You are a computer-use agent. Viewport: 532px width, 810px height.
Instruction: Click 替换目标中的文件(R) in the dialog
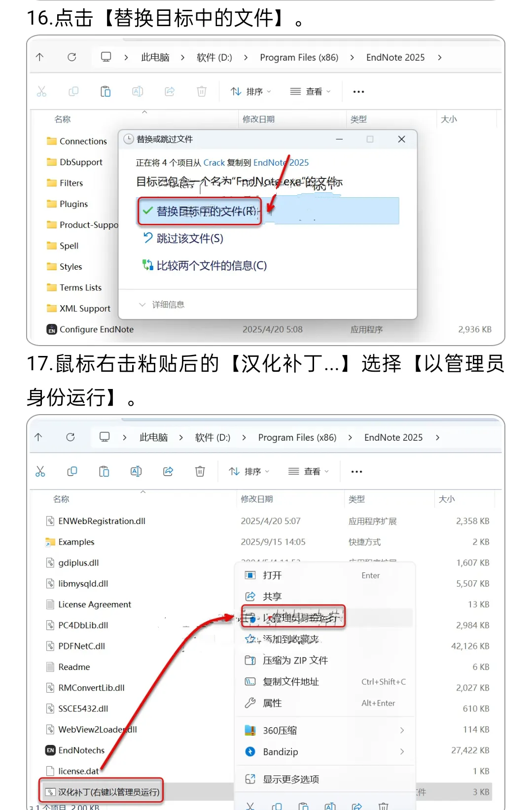[x=268, y=211]
